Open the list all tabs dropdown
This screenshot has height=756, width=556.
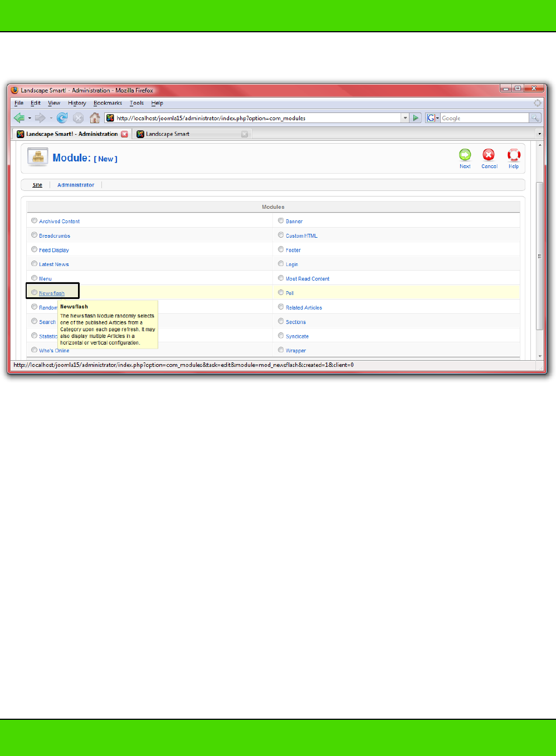[x=539, y=134]
